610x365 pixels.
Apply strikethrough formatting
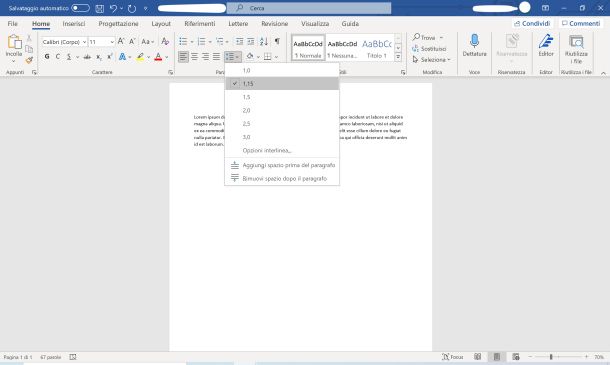pyautogui.click(x=87, y=57)
